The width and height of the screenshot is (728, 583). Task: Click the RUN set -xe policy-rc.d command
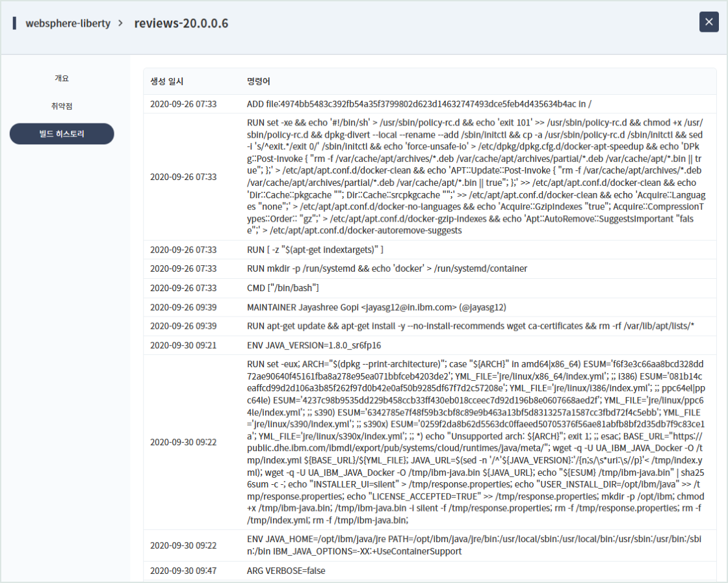476,176
